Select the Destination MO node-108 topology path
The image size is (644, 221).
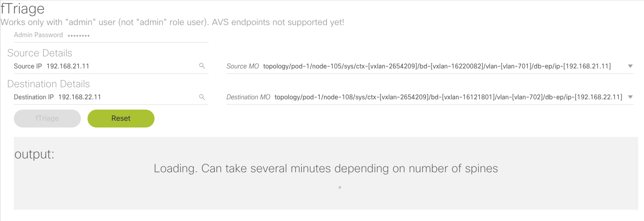click(448, 97)
